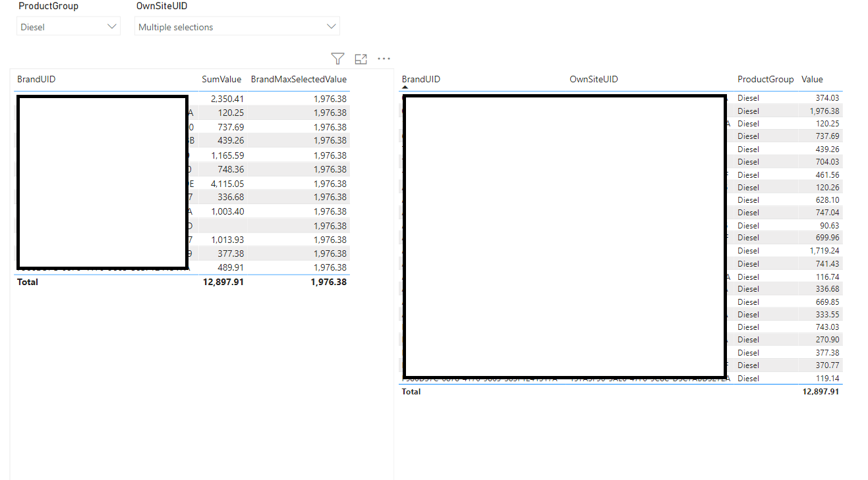The width and height of the screenshot is (868, 480).
Task: Click the 370.77 value
Action: click(x=827, y=365)
